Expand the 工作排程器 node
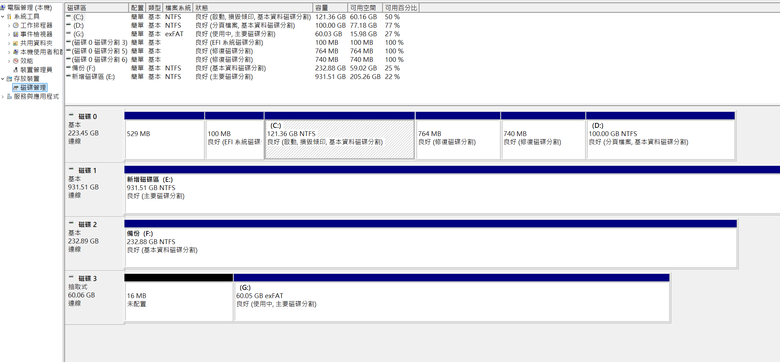 (9, 25)
